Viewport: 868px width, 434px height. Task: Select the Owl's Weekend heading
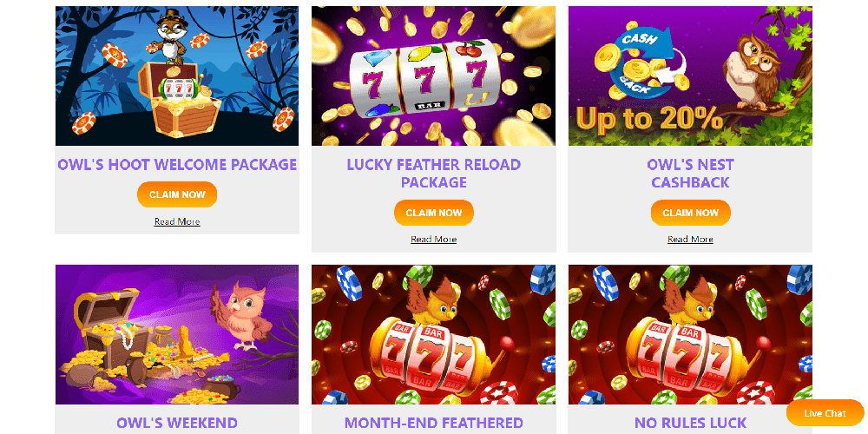point(177,424)
